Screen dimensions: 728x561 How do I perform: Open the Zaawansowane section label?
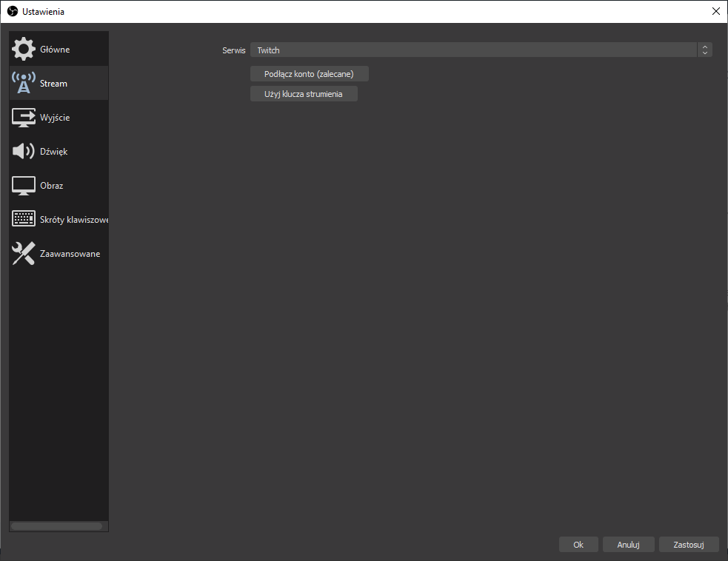(70, 254)
